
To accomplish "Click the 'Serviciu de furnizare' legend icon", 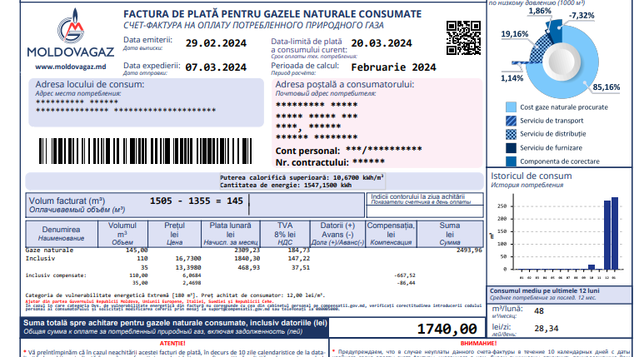I will (x=510, y=147).
